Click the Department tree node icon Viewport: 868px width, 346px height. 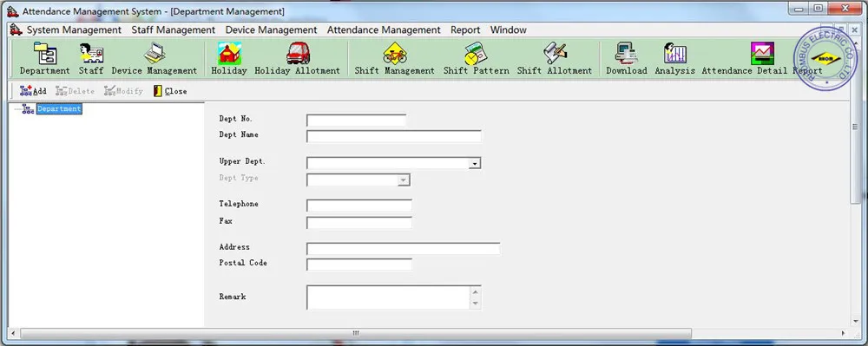pos(28,109)
